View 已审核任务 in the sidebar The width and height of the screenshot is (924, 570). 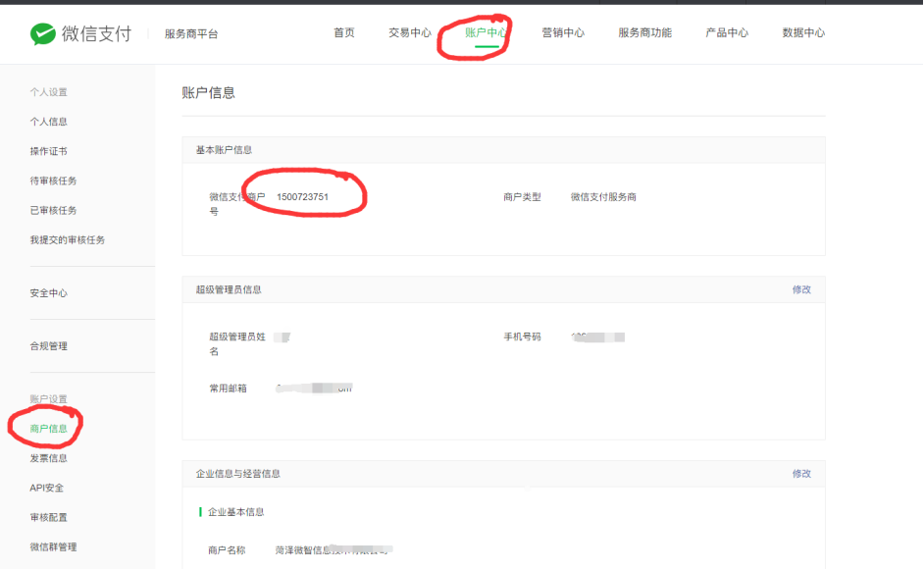(54, 210)
